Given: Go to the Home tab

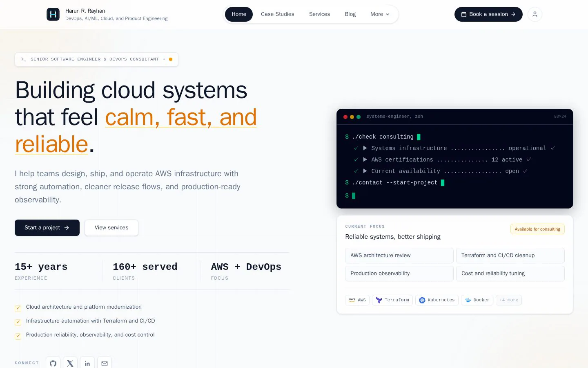Looking at the screenshot, I should (239, 14).
